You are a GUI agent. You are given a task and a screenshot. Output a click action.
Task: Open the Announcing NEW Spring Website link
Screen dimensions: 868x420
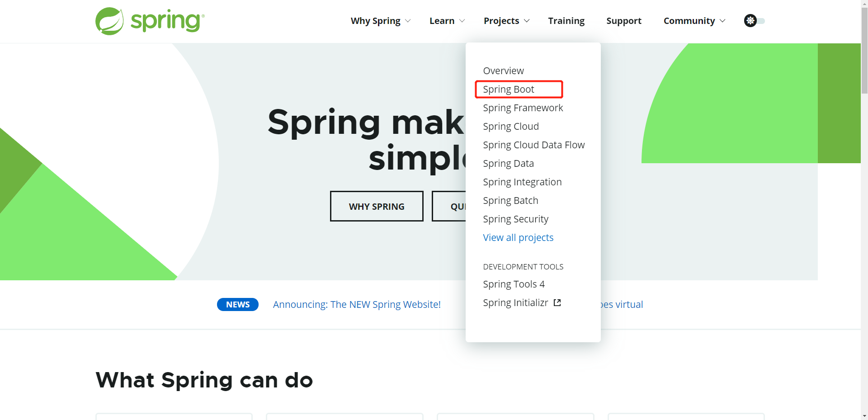point(357,305)
